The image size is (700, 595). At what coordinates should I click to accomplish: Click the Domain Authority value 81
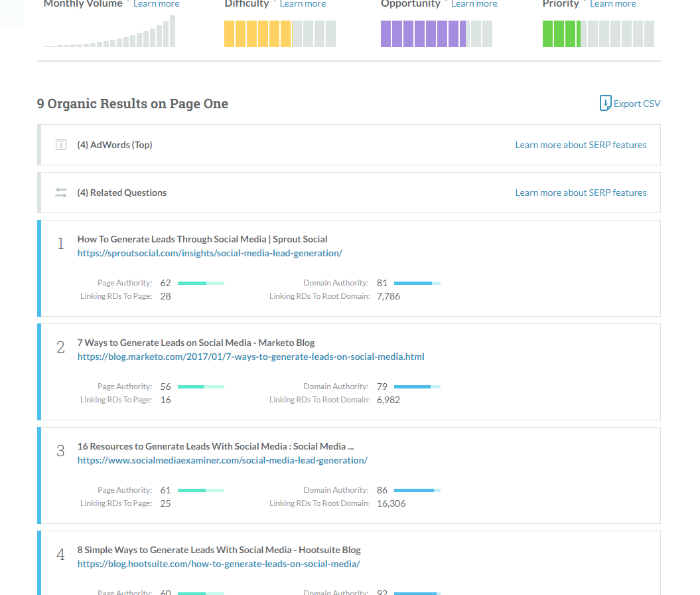click(382, 283)
